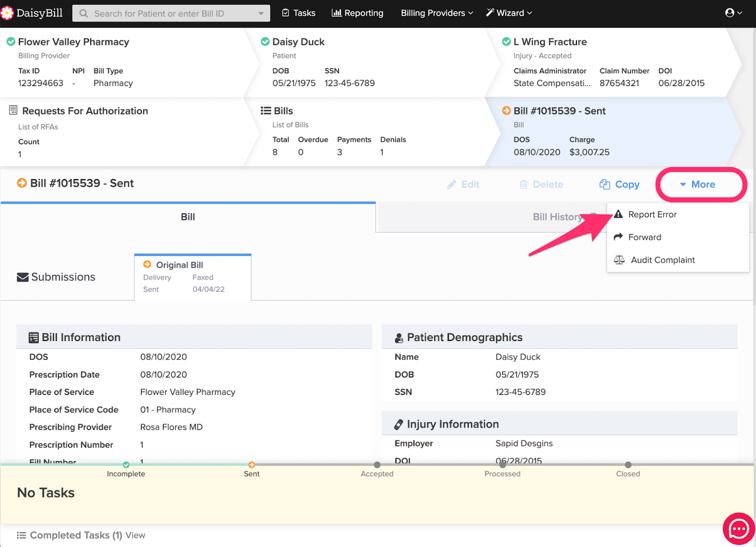Open the user account menu
The width and height of the screenshot is (756, 547).
point(734,13)
